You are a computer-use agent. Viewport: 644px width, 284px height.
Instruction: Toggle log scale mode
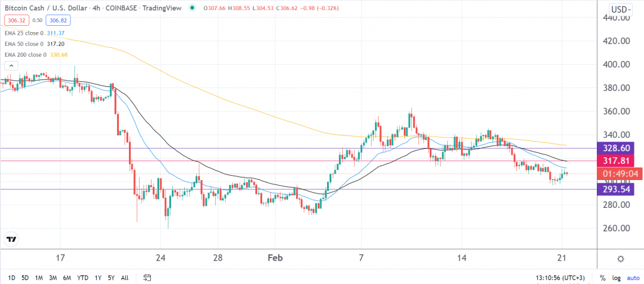[x=615, y=278]
